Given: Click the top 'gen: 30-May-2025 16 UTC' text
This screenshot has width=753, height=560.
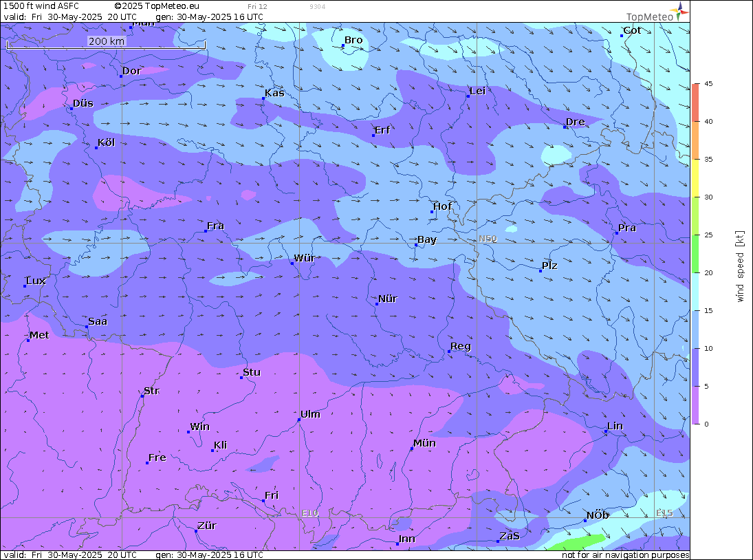Looking at the screenshot, I should (209, 17).
